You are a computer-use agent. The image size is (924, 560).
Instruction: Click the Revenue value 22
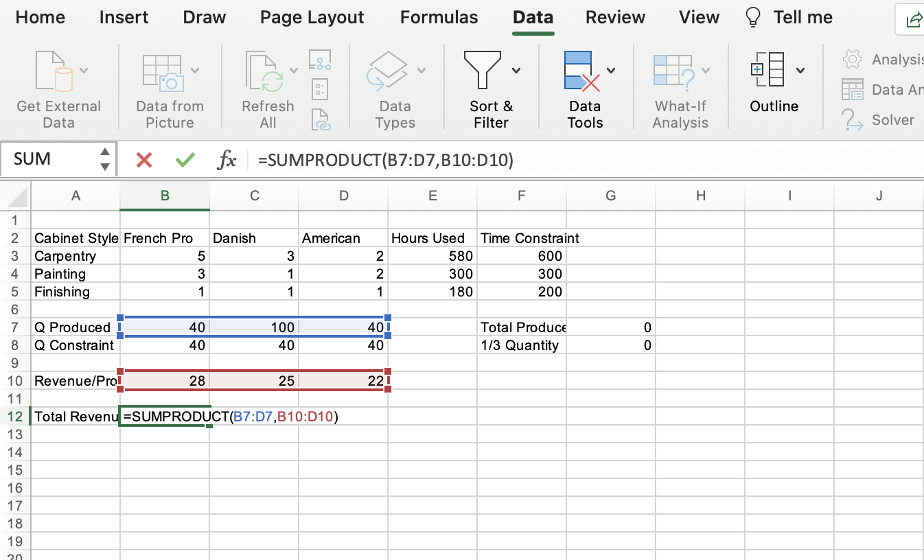pyautogui.click(x=343, y=381)
